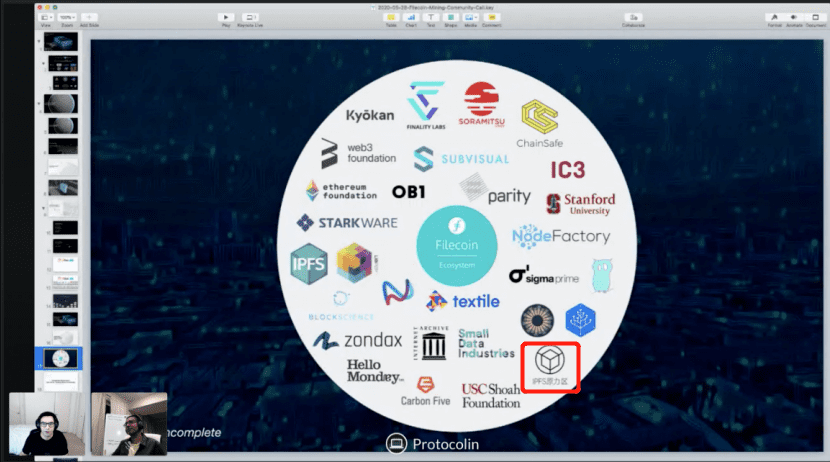The image size is (830, 462).
Task: Insert a Chart from the toolbar
Action: pos(411,17)
